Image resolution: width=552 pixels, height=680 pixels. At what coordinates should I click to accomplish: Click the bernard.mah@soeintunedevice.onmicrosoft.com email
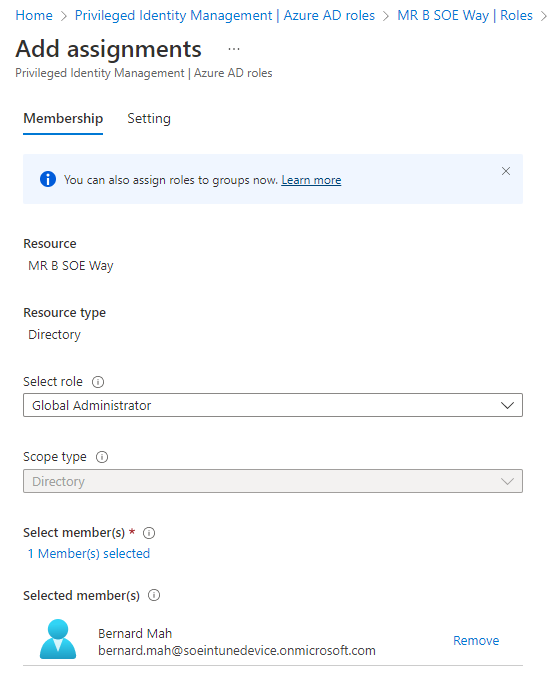click(237, 651)
